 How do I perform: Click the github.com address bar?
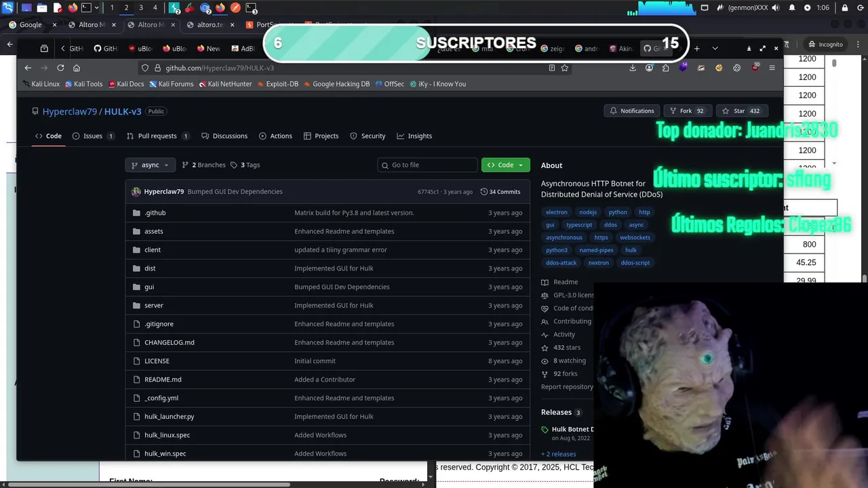pyautogui.click(x=346, y=68)
